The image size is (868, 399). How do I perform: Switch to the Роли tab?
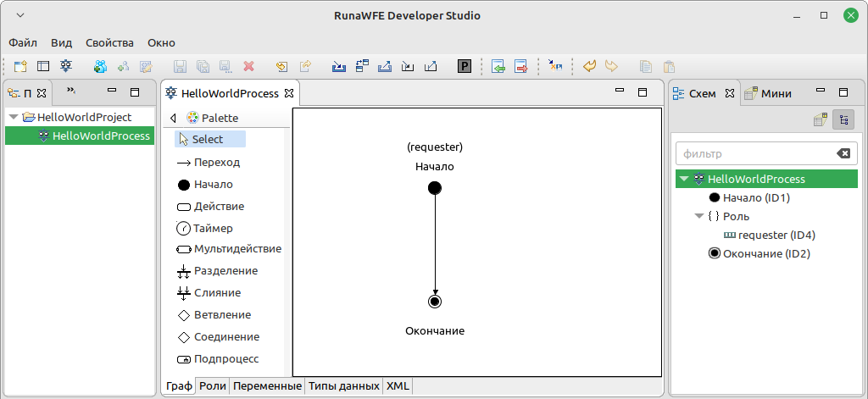click(213, 386)
